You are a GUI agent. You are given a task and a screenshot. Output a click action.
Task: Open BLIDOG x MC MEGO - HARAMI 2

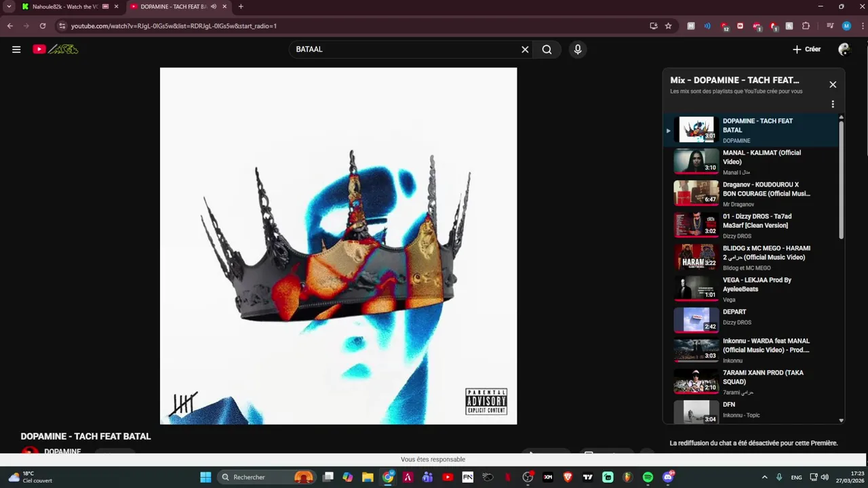(x=751, y=258)
